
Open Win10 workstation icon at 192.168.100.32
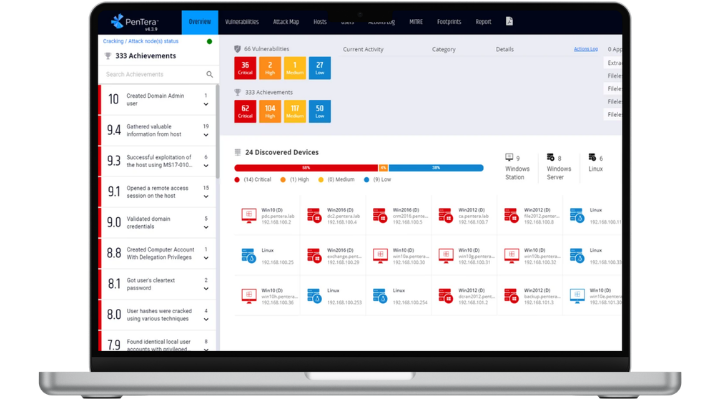512,256
